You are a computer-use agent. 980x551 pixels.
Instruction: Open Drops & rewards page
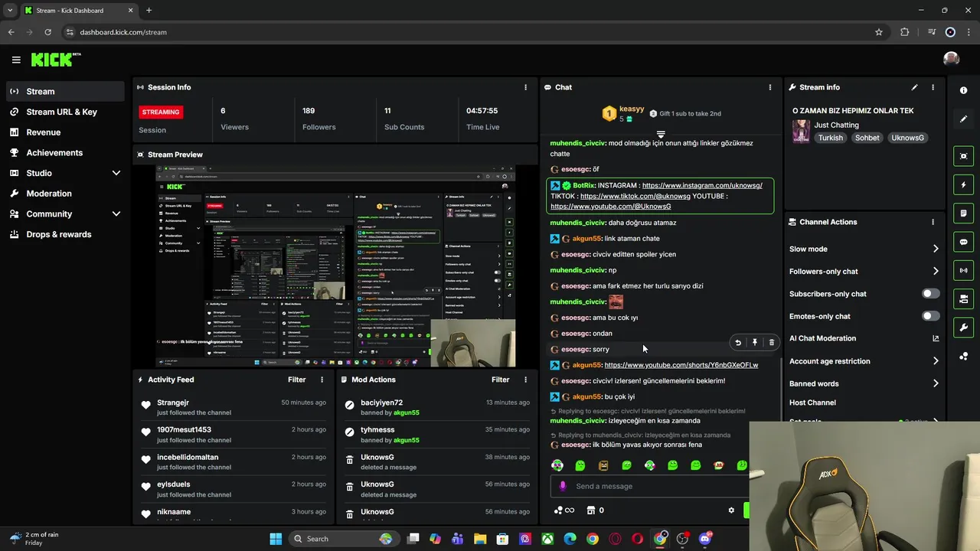pyautogui.click(x=64, y=234)
